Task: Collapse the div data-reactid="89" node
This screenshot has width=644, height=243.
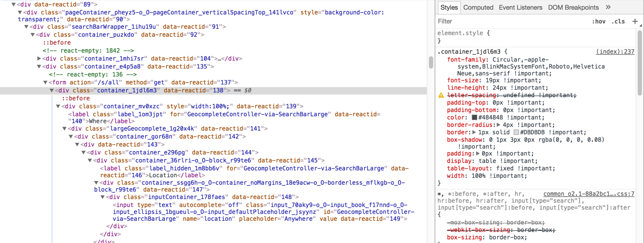Action: [14, 5]
